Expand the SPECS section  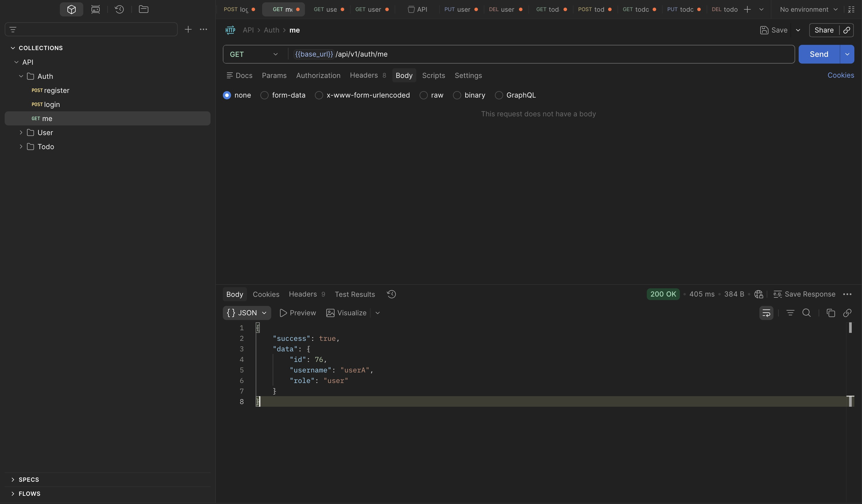click(x=13, y=479)
